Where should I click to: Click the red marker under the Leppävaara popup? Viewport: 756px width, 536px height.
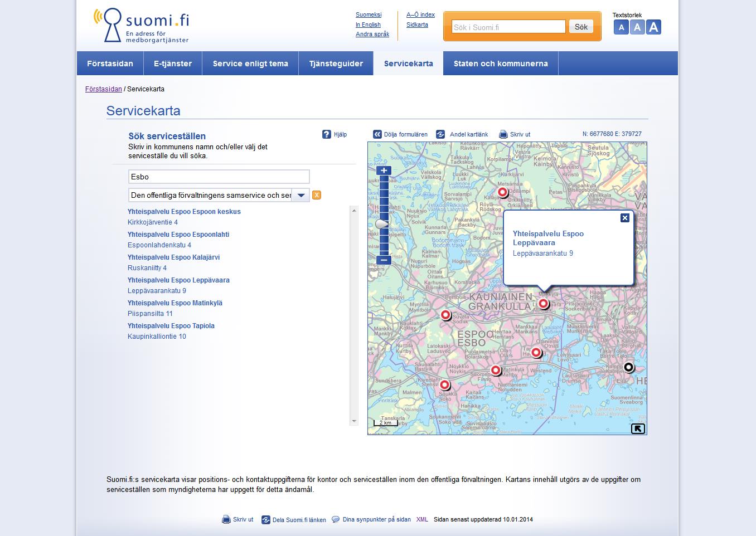coord(544,304)
